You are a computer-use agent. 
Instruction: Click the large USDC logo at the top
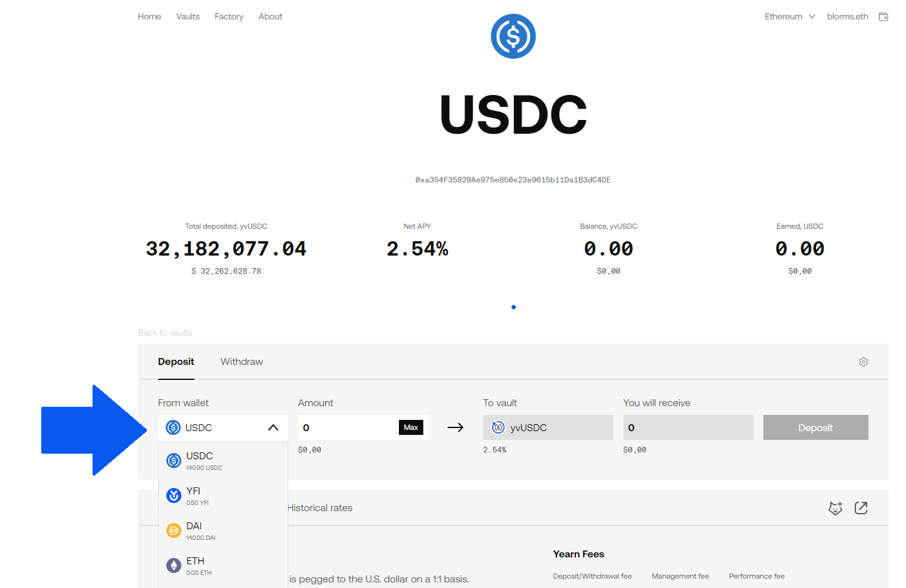click(513, 36)
